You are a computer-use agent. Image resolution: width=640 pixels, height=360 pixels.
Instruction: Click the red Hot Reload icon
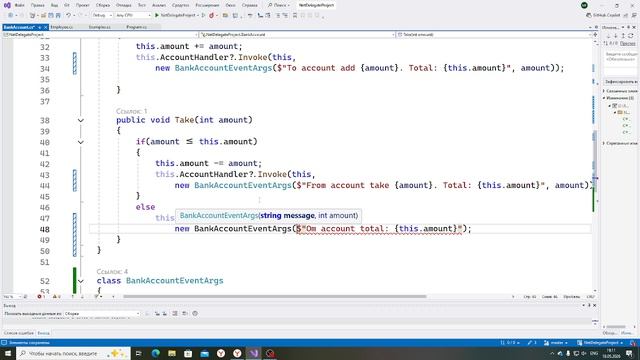click(x=211, y=16)
